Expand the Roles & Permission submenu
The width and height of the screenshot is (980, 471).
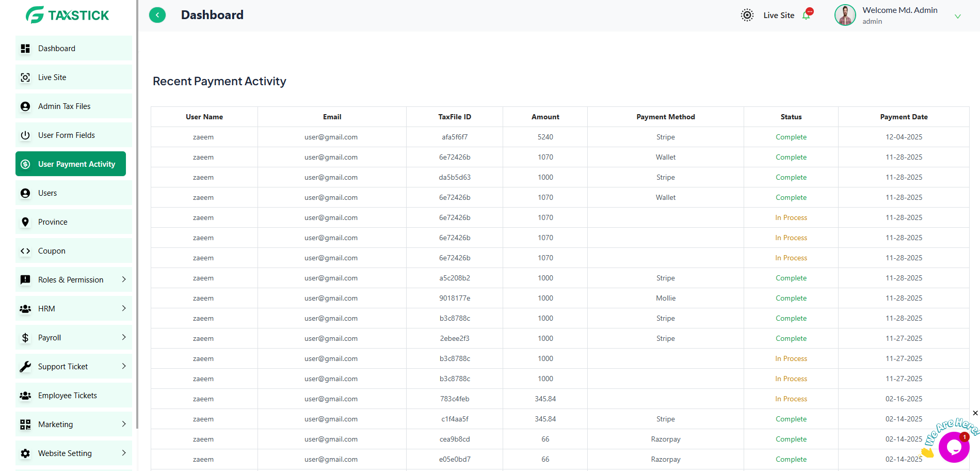coord(124,279)
